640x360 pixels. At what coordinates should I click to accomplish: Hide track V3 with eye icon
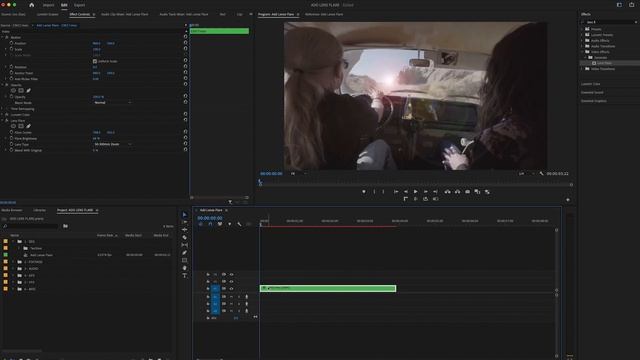point(231,274)
